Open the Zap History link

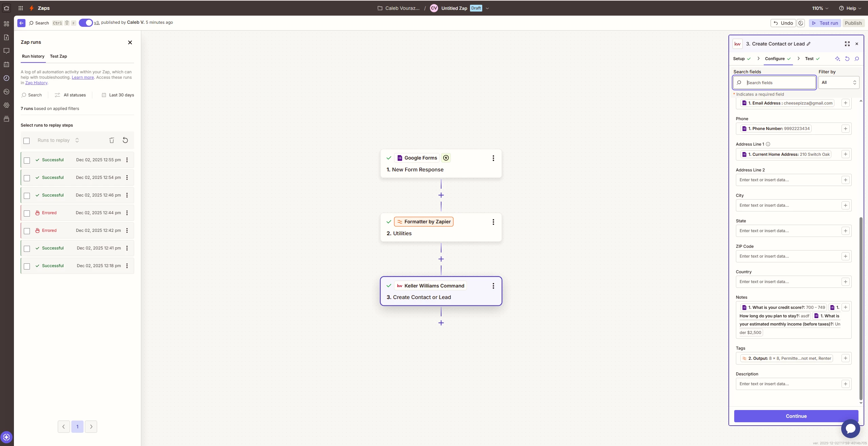point(36,83)
